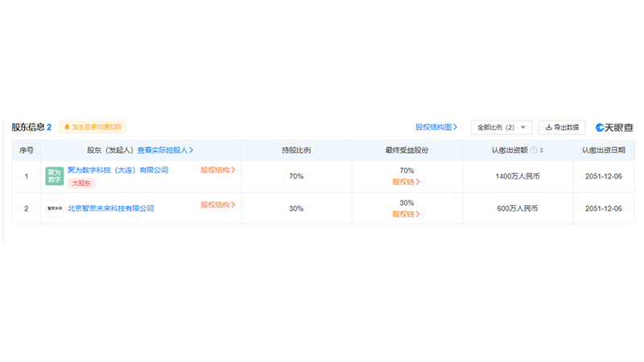
Task: Click the 大股东 tag
Action: pyautogui.click(x=81, y=183)
